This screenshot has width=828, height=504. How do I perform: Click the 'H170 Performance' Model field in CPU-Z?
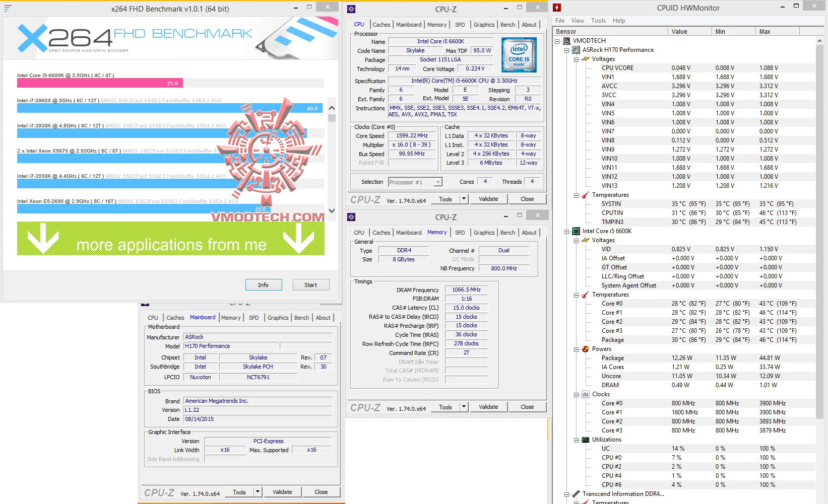click(231, 346)
